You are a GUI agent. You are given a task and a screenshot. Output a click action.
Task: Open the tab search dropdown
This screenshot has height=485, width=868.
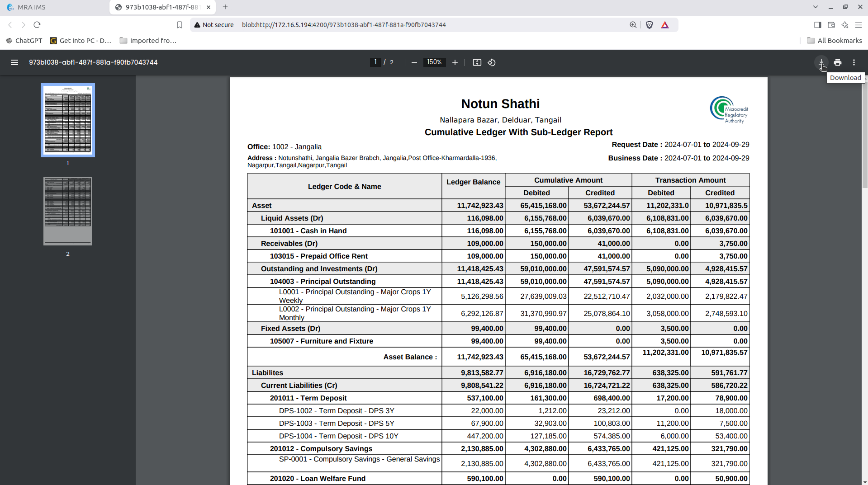click(816, 7)
